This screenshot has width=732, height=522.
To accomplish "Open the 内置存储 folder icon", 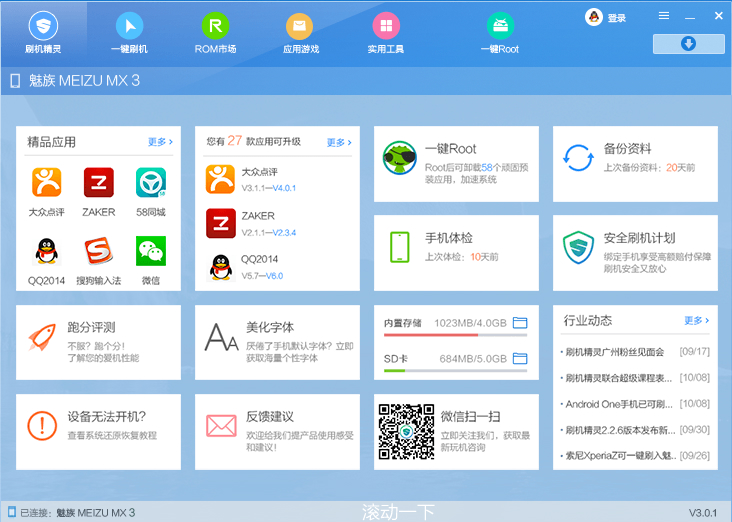I will [x=520, y=323].
